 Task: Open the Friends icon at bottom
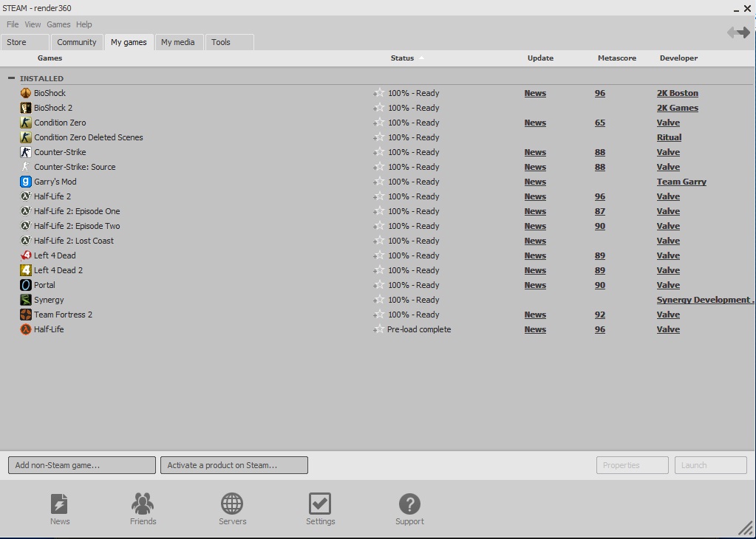(143, 504)
